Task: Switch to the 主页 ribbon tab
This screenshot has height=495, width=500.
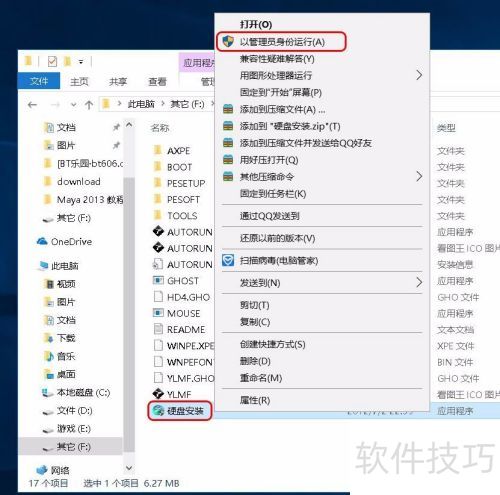Action: 79,81
